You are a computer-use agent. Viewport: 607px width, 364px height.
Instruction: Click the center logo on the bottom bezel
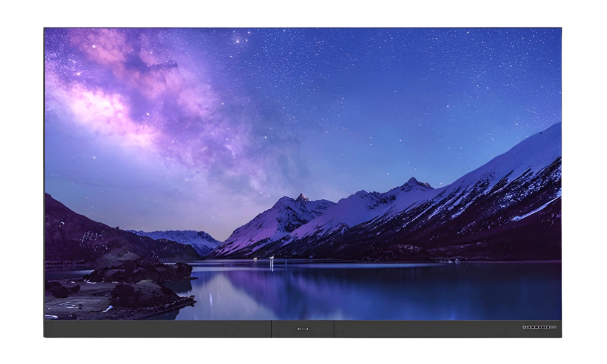(x=303, y=329)
